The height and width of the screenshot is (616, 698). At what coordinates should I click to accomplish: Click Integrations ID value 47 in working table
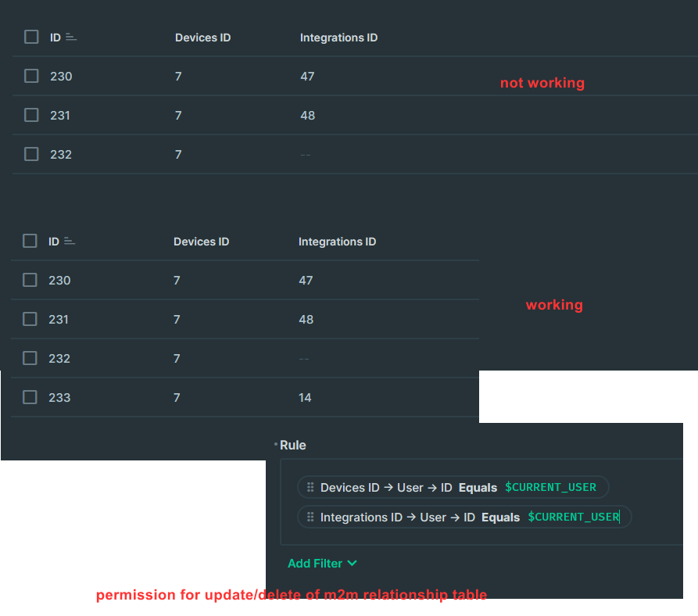click(x=306, y=281)
